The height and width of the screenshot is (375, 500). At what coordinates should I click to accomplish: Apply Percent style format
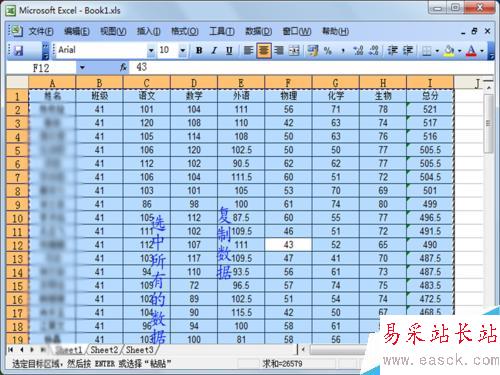coord(328,51)
